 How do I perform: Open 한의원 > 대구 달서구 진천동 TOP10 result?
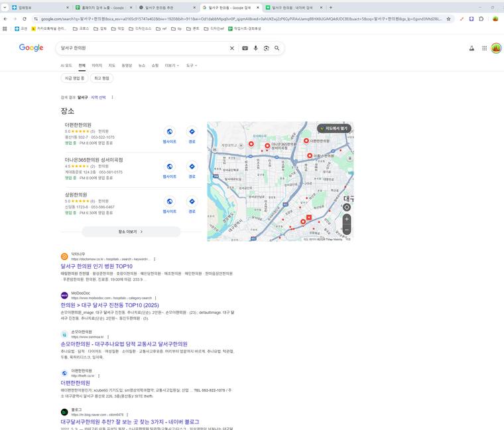pos(109,305)
